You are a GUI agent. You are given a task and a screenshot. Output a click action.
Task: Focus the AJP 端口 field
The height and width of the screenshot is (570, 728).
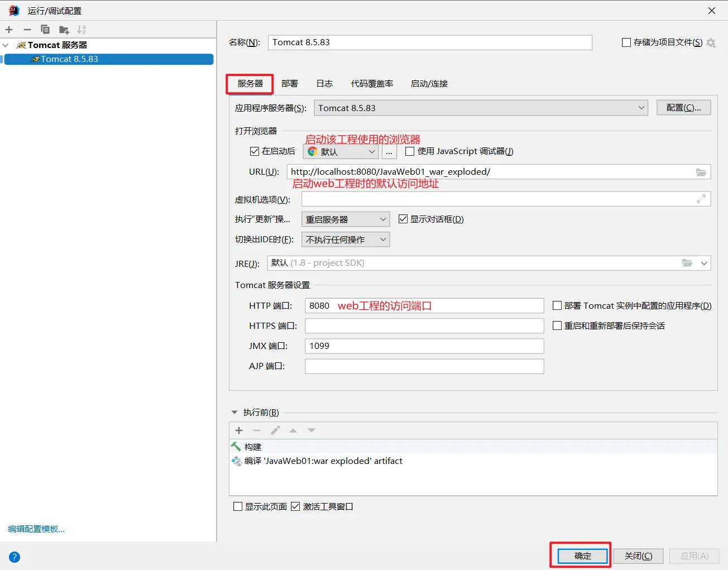(424, 366)
